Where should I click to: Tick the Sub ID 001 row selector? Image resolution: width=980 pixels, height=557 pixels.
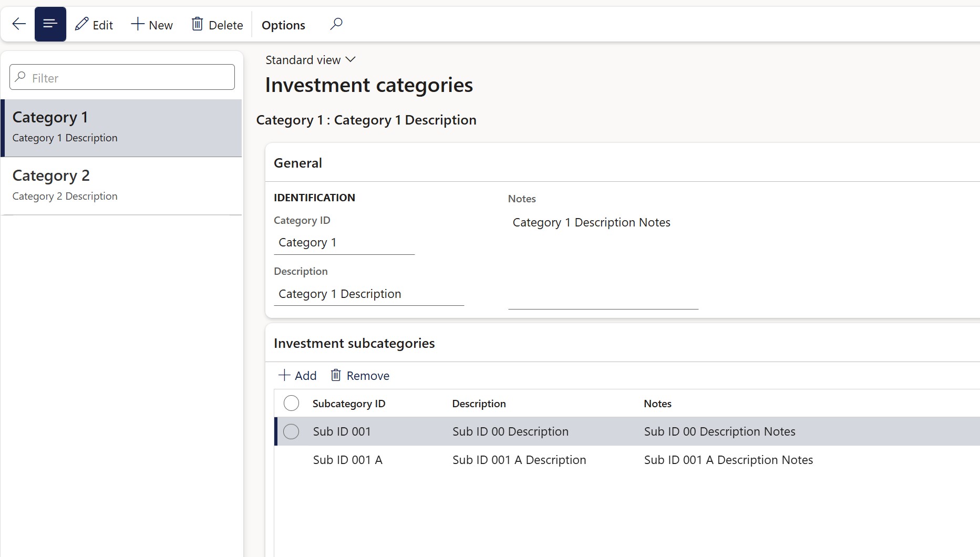(291, 431)
